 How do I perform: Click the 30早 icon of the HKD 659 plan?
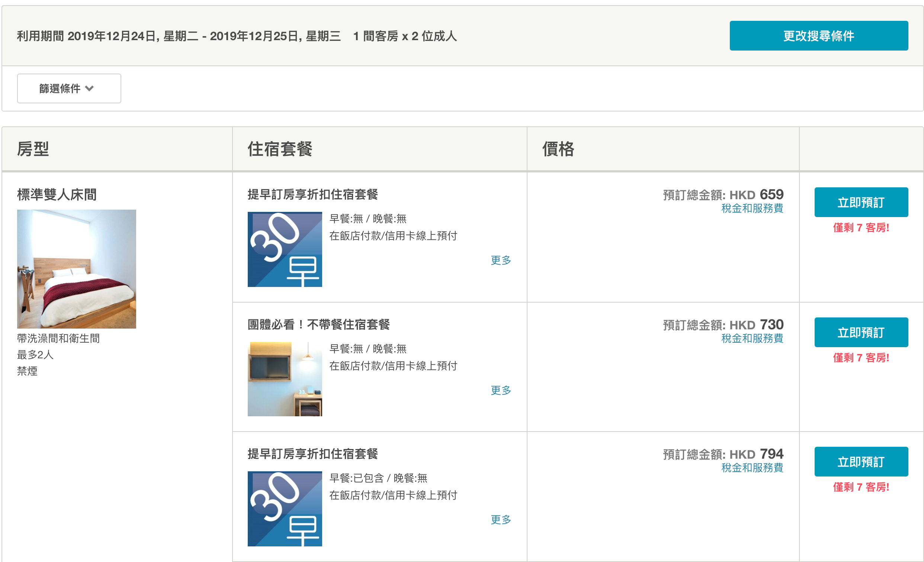coord(285,249)
